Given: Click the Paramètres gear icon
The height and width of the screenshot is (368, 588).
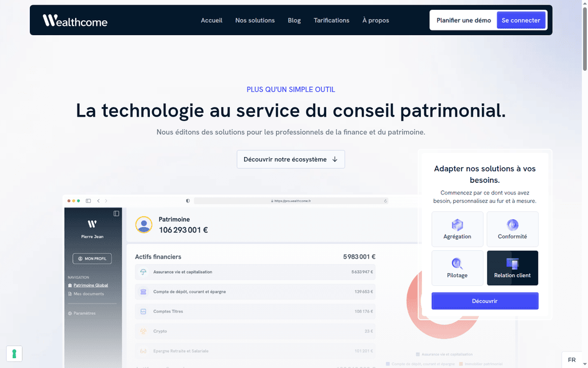Looking at the screenshot, I should [x=69, y=313].
